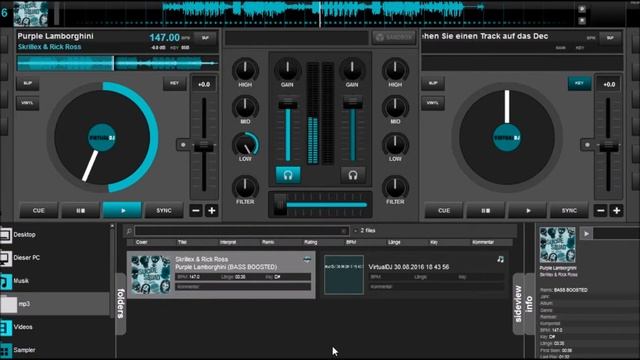The image size is (640, 360).
Task: Toggle left deck VINYL mode
Action: tap(27, 103)
